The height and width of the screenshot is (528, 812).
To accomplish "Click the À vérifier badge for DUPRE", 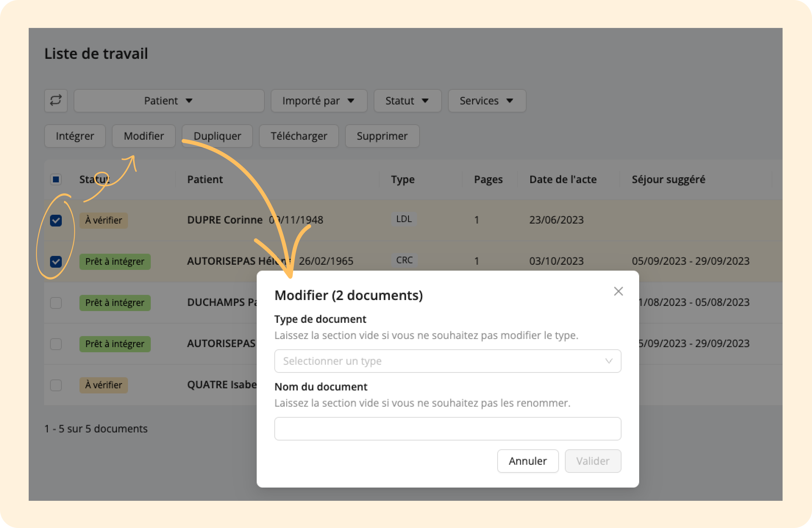I will point(104,220).
